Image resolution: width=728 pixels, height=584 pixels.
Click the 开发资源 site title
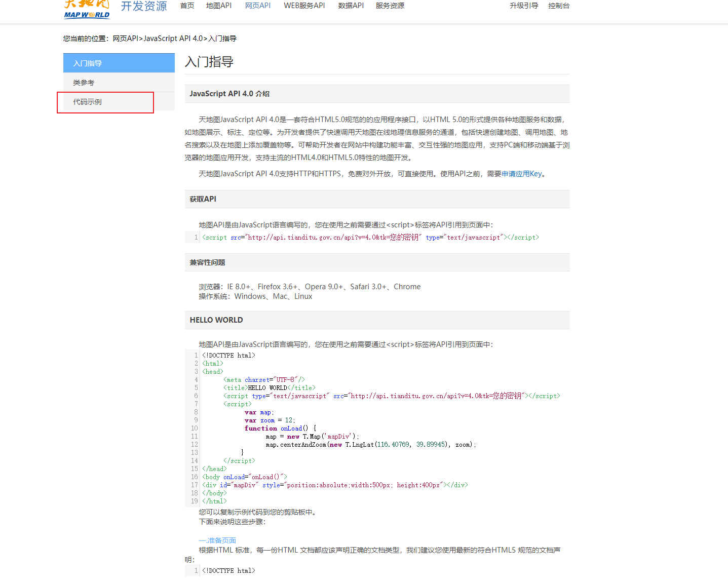click(x=144, y=6)
